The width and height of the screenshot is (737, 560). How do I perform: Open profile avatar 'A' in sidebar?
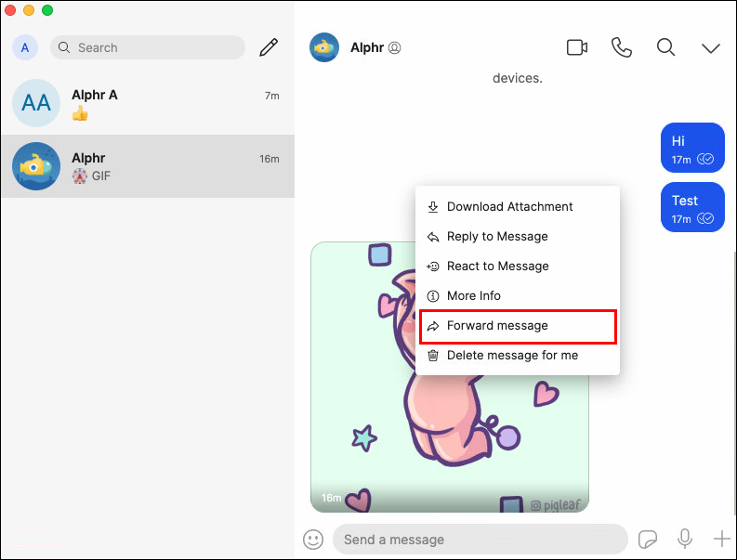pyautogui.click(x=25, y=47)
